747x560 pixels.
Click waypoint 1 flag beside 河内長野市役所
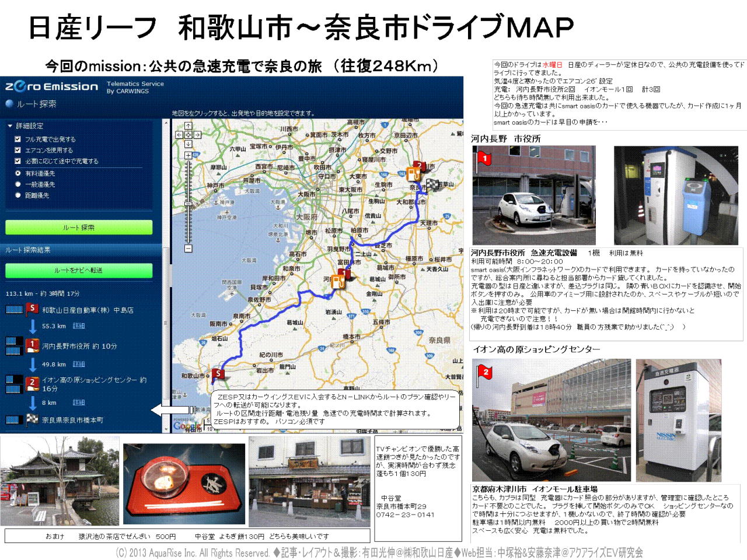click(x=32, y=345)
